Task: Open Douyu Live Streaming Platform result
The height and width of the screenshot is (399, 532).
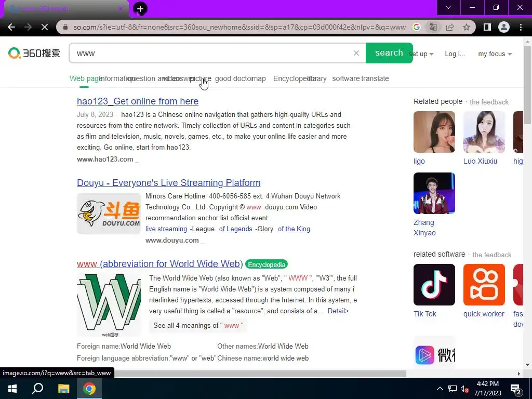Action: coord(169,182)
